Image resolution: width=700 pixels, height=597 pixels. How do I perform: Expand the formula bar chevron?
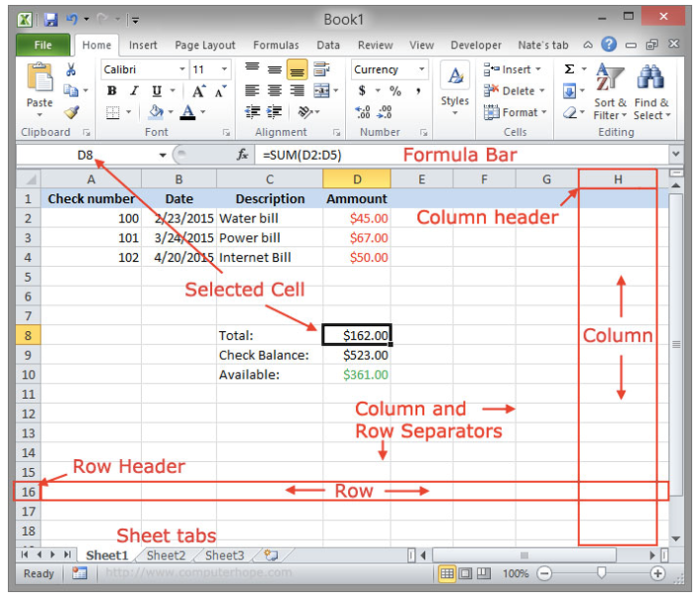[x=675, y=155]
